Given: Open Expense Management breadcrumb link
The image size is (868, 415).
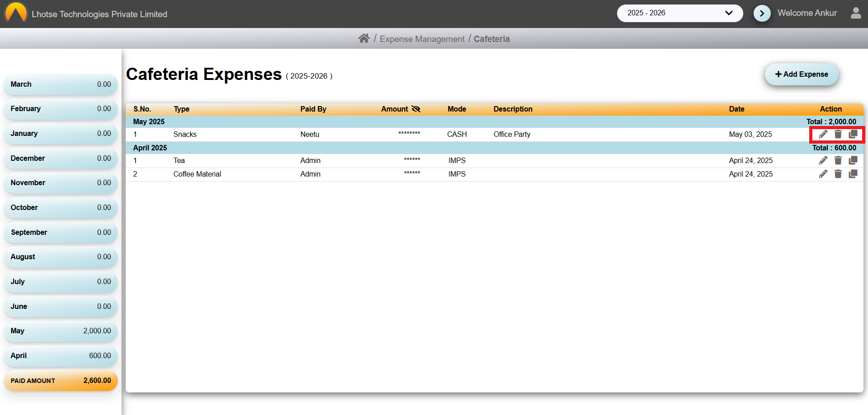Looking at the screenshot, I should click(422, 39).
